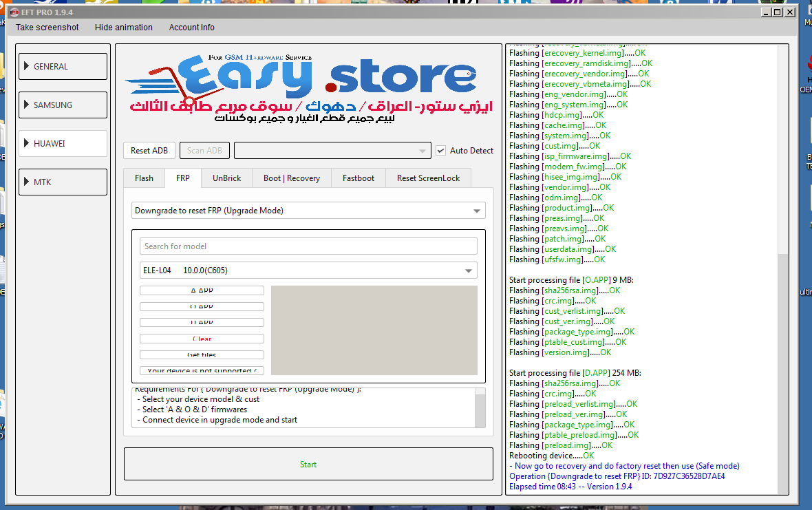Expand the GENERAL sidebar section

tap(63, 66)
